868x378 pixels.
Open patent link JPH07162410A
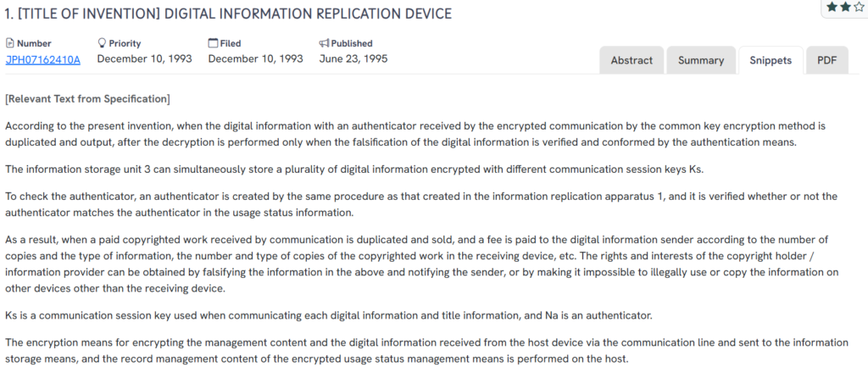click(x=42, y=59)
